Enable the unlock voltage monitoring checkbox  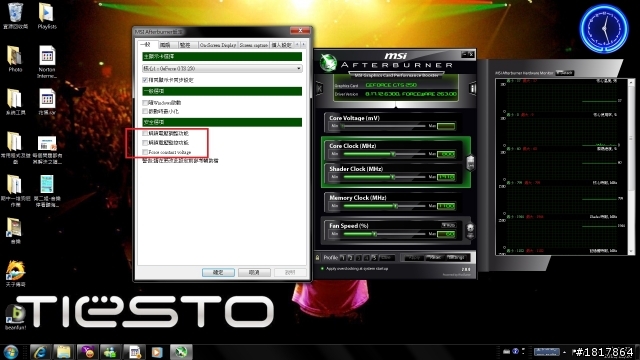[145, 143]
